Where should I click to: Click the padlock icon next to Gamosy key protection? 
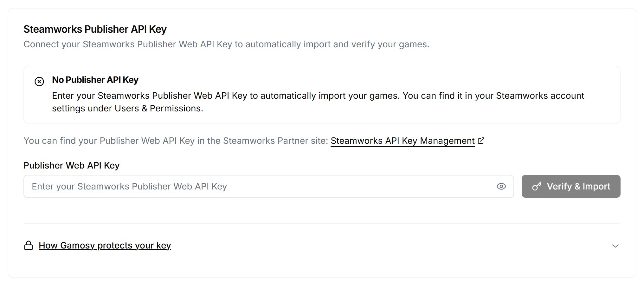[29, 246]
